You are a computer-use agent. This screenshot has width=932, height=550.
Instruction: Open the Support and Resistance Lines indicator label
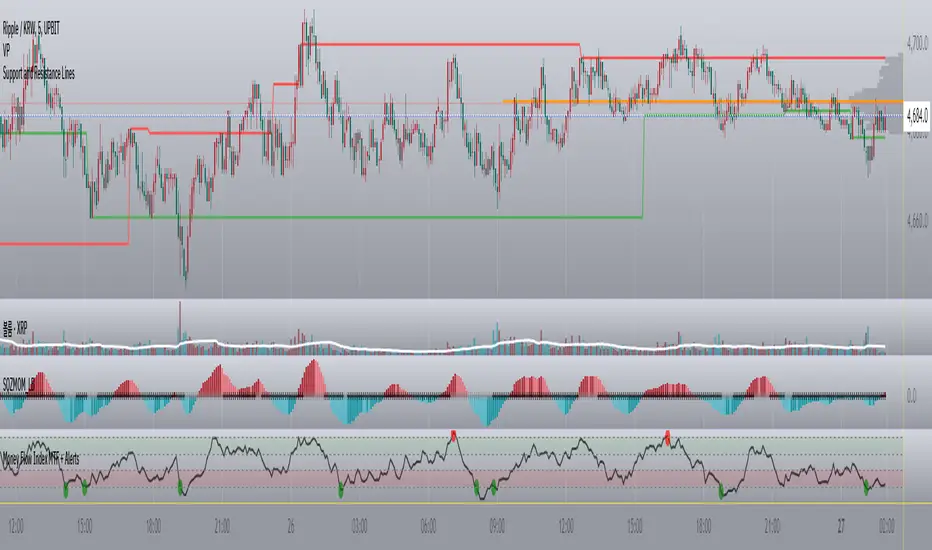(x=39, y=73)
